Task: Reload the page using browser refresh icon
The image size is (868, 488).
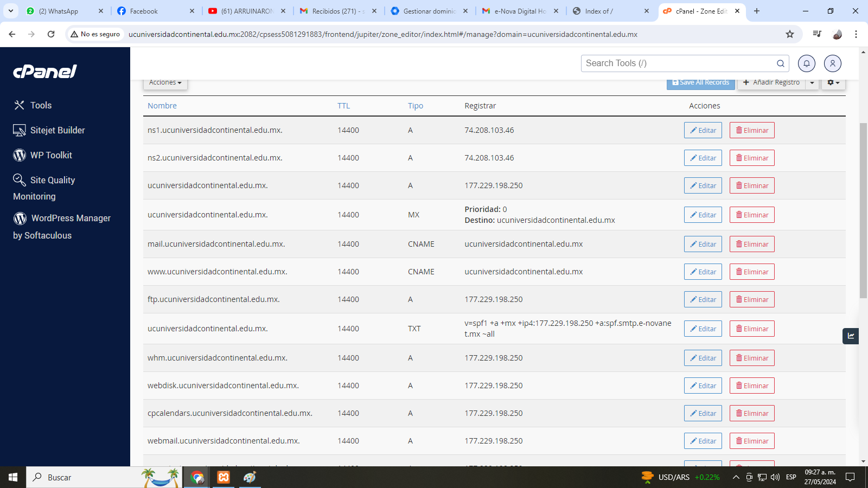Action: [x=51, y=34]
